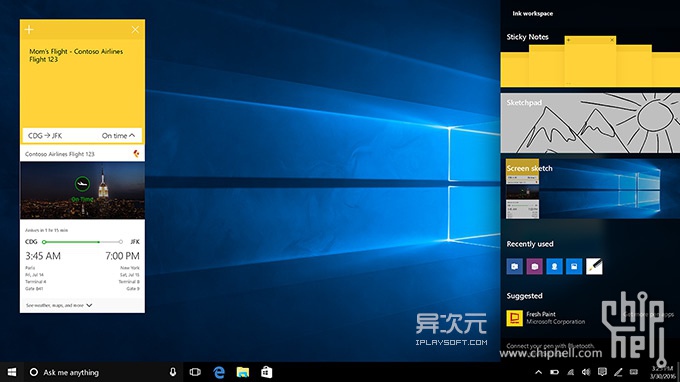Screen dimensions: 680x382
Task: Click Fresh Paint Microsoft Corporation suggestion text
Action: point(556,318)
